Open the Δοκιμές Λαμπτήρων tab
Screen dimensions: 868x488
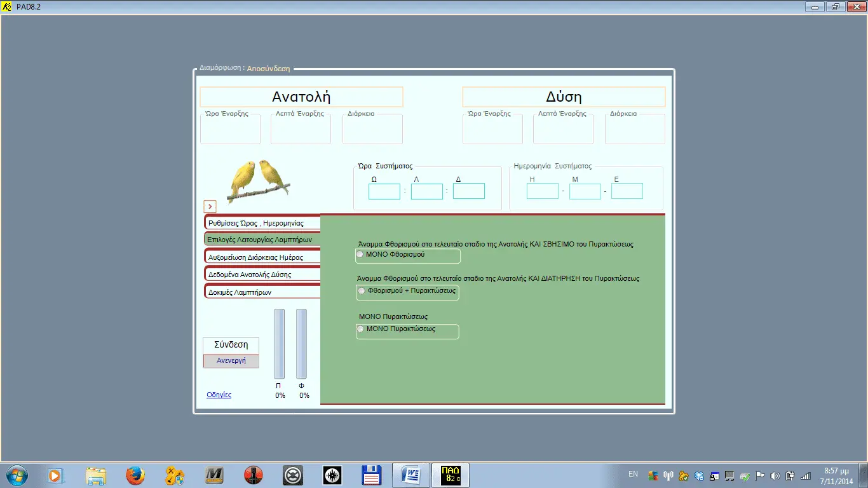[262, 292]
